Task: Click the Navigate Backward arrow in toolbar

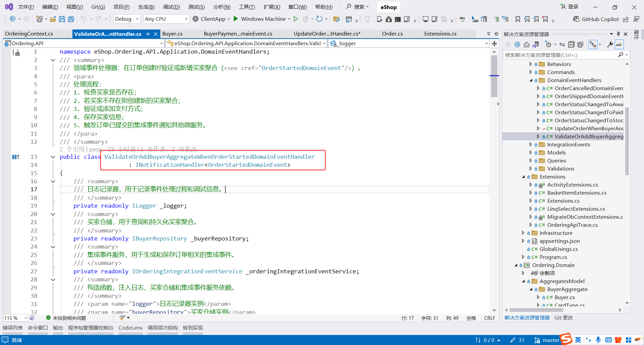Action: (x=12, y=19)
